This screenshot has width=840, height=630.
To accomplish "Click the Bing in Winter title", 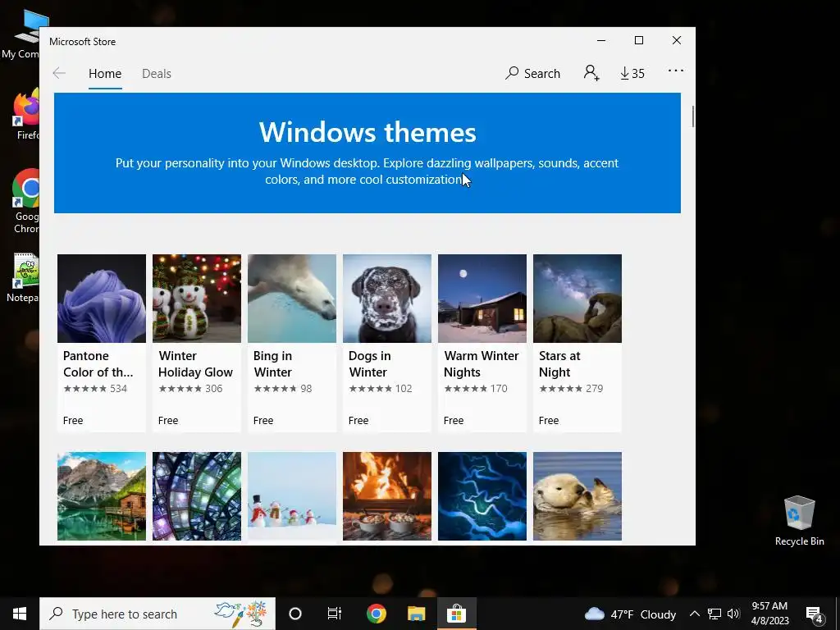I will 272,363.
